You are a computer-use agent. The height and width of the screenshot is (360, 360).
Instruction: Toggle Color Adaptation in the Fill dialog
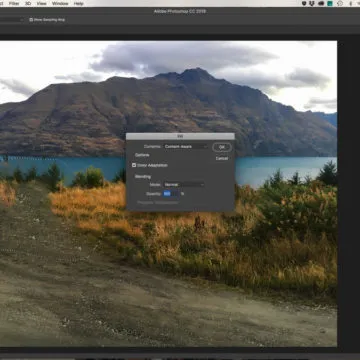click(134, 165)
